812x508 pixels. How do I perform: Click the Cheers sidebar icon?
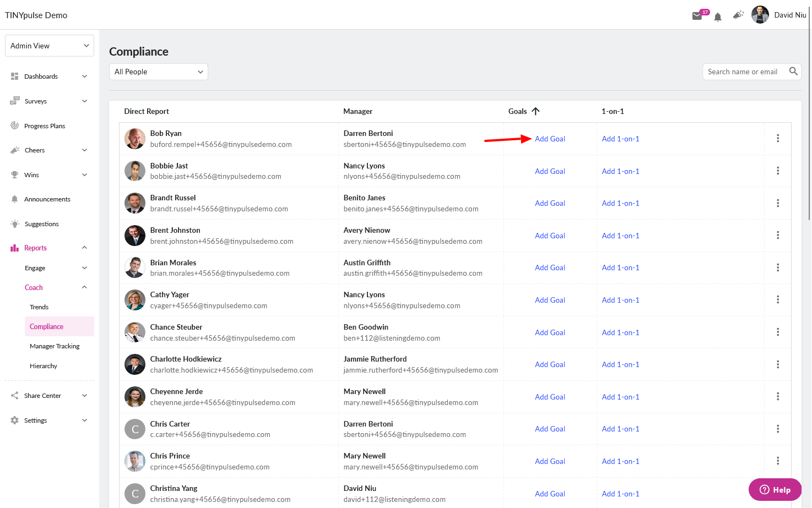coord(15,150)
